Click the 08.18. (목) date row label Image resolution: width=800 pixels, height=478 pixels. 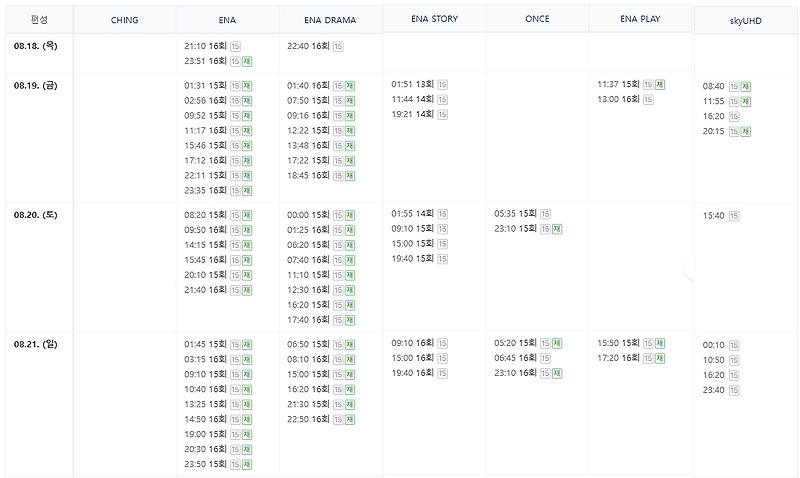35,46
